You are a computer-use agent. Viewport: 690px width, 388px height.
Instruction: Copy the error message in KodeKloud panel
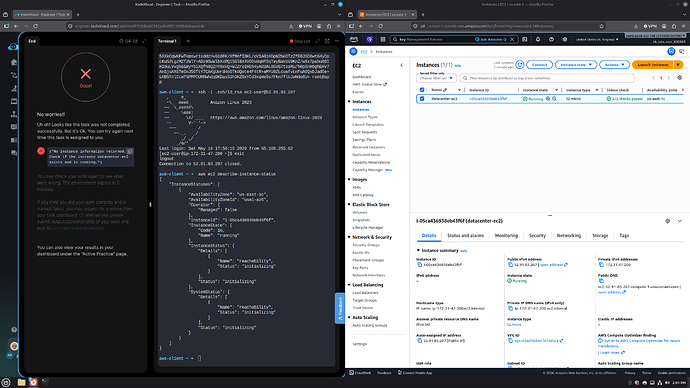coord(130,151)
